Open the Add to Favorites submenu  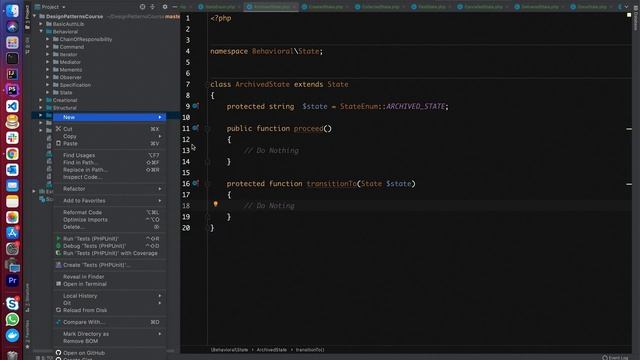coord(109,200)
